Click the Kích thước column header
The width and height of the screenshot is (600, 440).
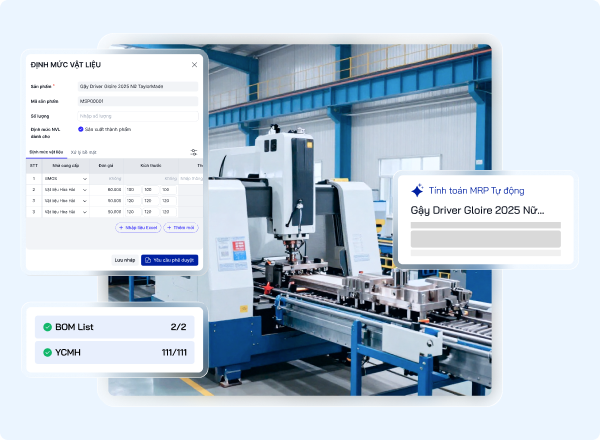point(151,166)
